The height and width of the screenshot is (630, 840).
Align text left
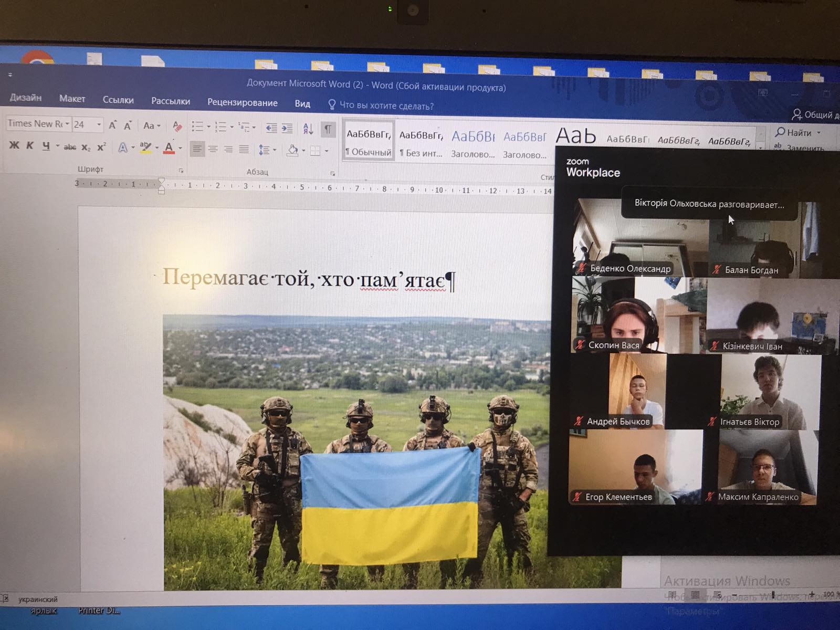tap(197, 149)
